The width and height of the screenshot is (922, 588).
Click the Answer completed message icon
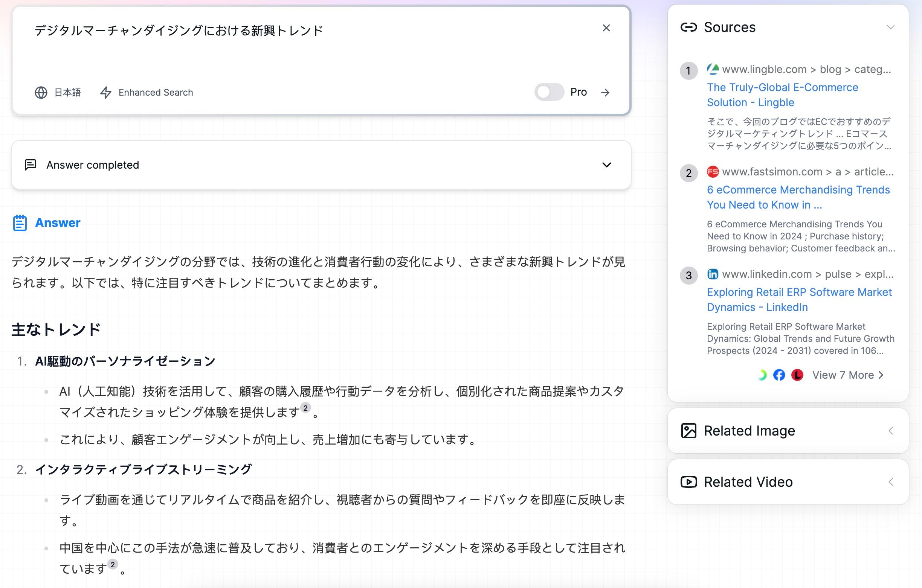(30, 165)
